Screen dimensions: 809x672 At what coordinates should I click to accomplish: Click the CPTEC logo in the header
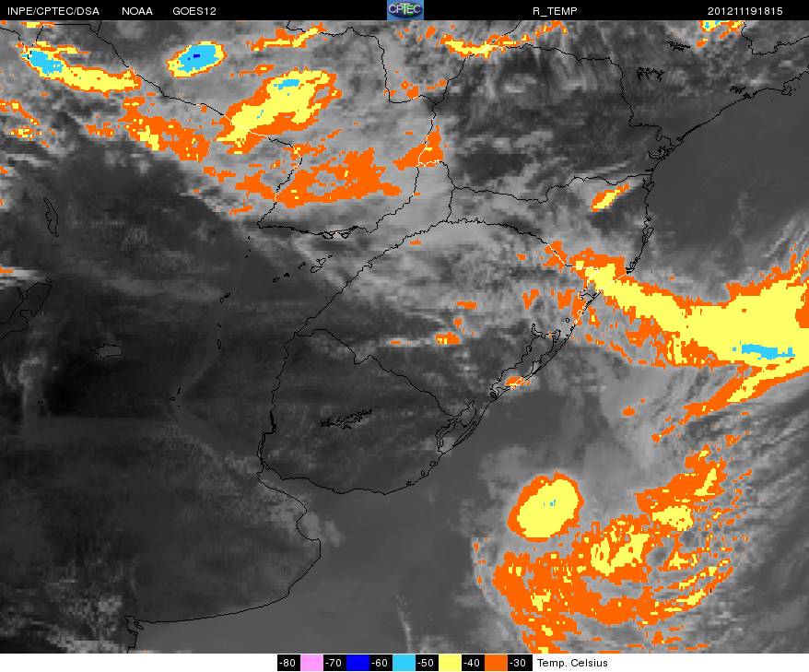405,10
